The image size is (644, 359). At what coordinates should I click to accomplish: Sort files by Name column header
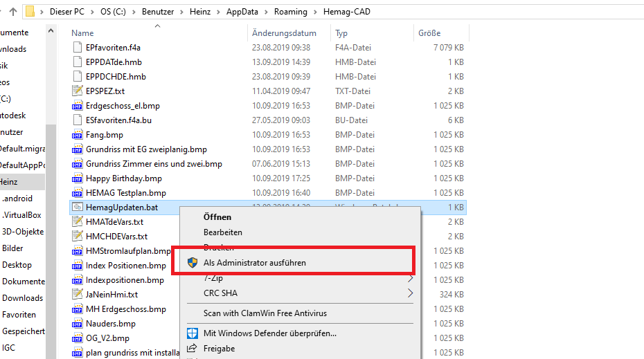pyautogui.click(x=82, y=33)
